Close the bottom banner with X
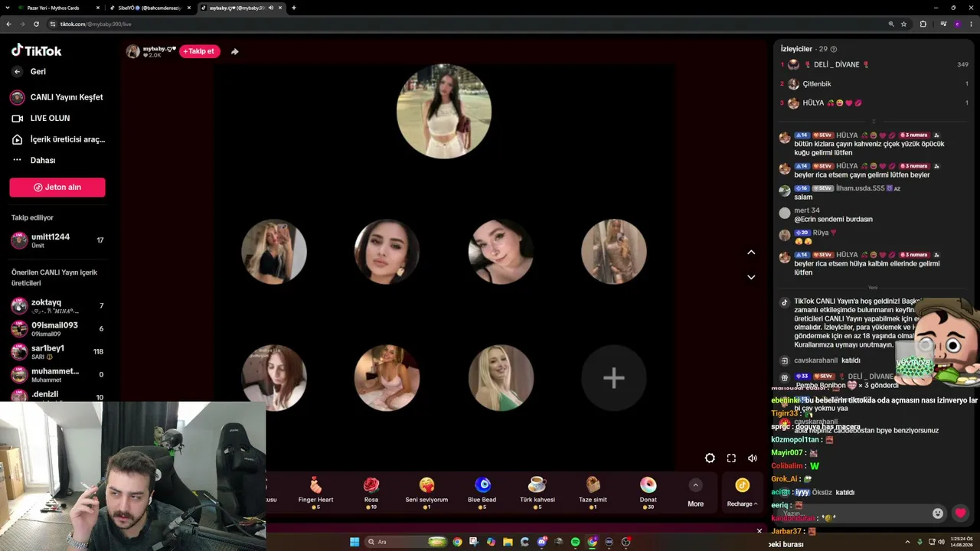This screenshot has height=551, width=980. click(759, 530)
